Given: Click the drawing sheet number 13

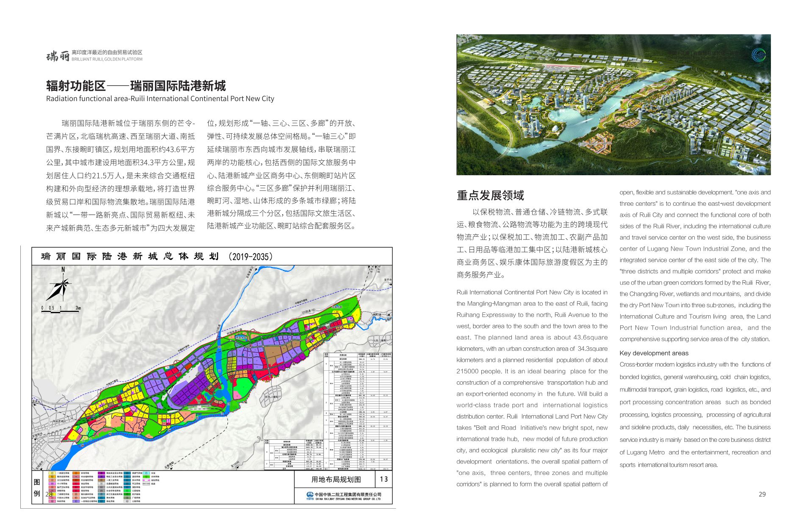Looking at the screenshot, I should [384, 479].
